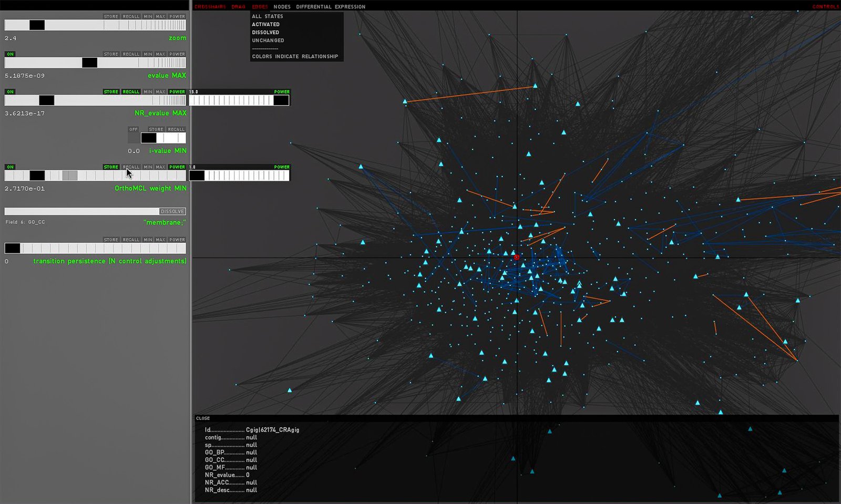This screenshot has height=504, width=841.
Task: Click the transition persistence slider handle
Action: pos(13,248)
